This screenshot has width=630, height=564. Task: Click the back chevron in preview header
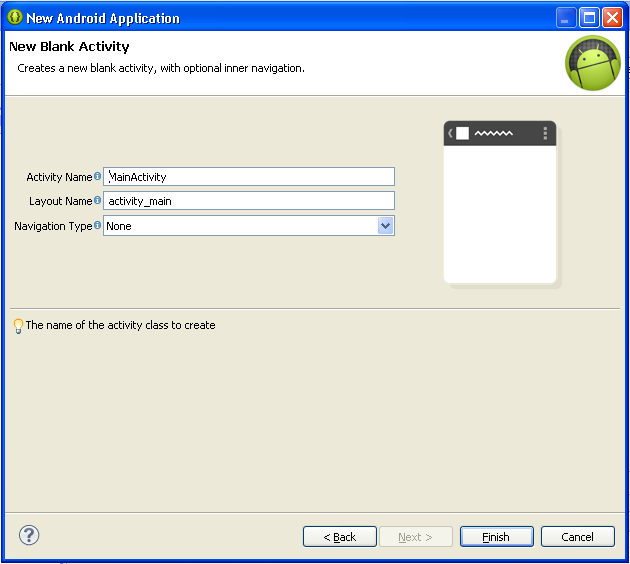[450, 133]
